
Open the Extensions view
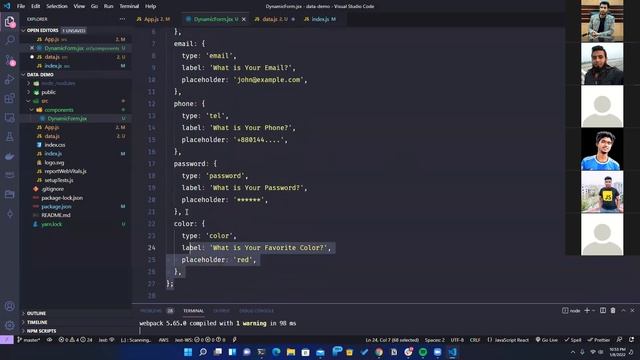9,98
